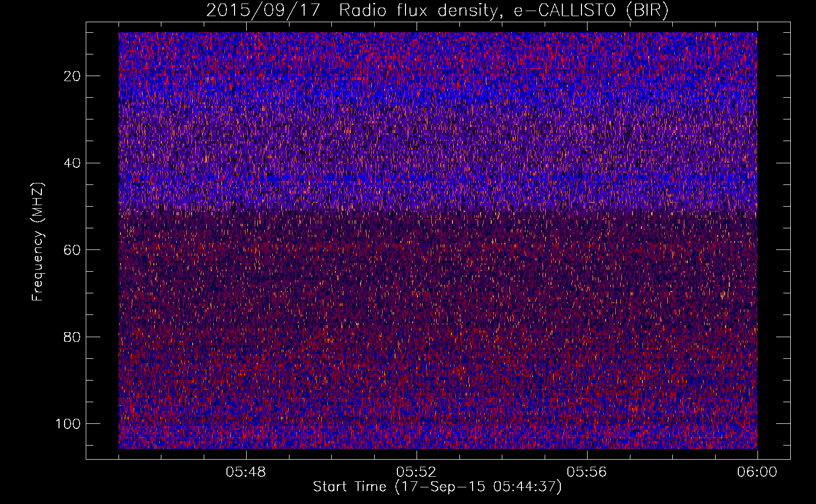816x504 pixels.
Task: Click the frequency tick label '20'
Action: pos(73,76)
